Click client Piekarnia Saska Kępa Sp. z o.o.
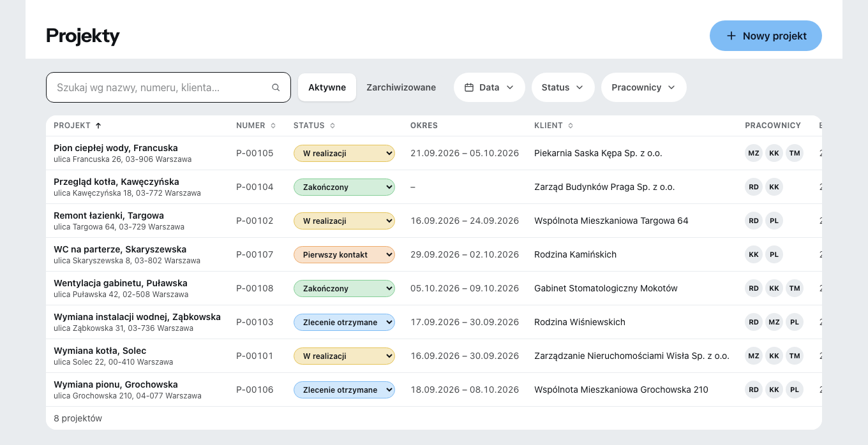The width and height of the screenshot is (868, 445). [x=598, y=153]
